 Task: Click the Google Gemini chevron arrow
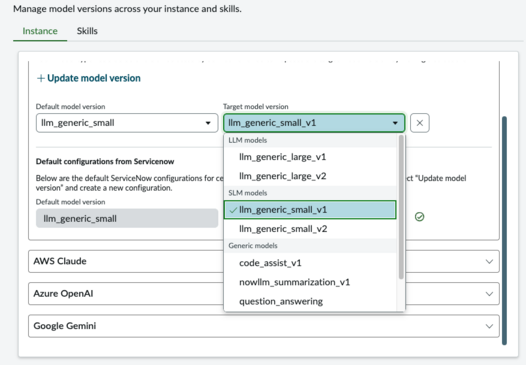click(x=489, y=326)
